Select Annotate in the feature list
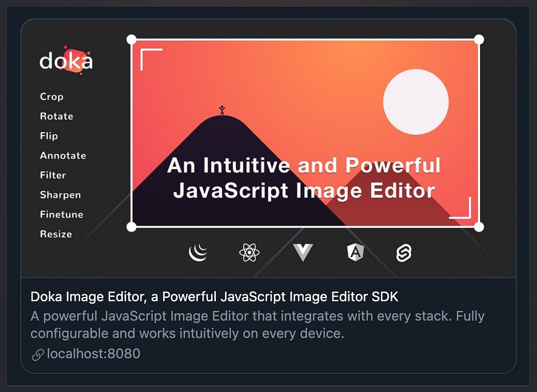This screenshot has height=392, width=537. pyautogui.click(x=63, y=155)
